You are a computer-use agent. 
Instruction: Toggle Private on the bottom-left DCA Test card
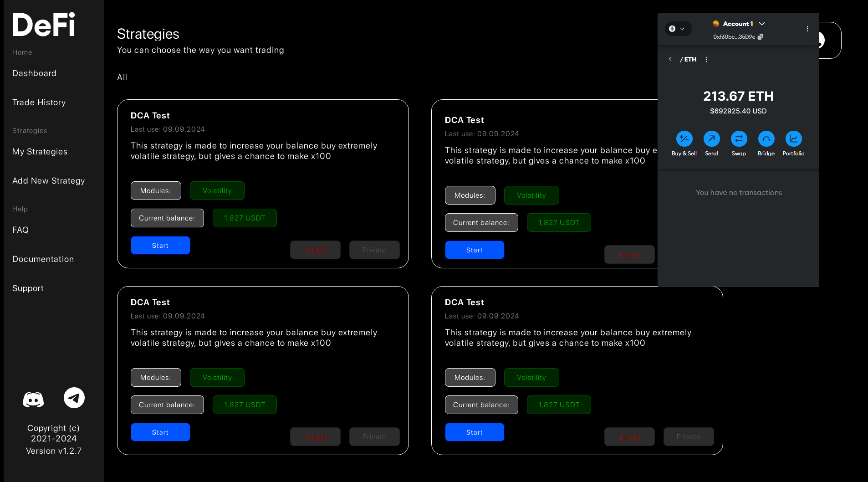374,437
